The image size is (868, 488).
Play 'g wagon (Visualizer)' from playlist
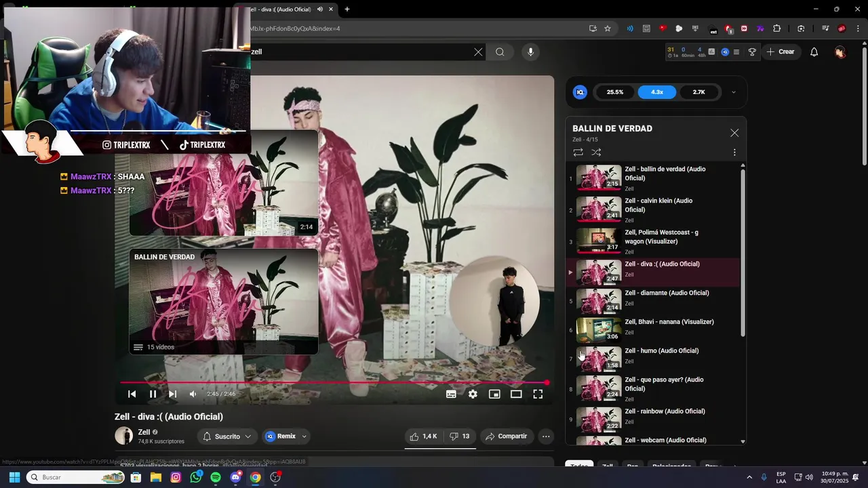click(x=652, y=241)
